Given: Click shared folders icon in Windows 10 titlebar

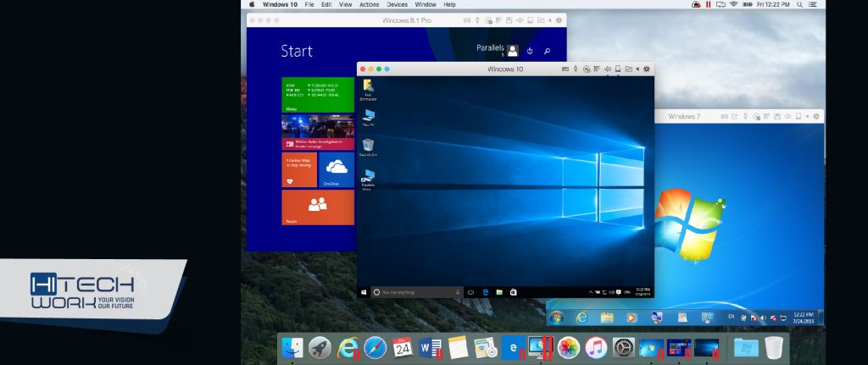Looking at the screenshot, I should pos(628,69).
